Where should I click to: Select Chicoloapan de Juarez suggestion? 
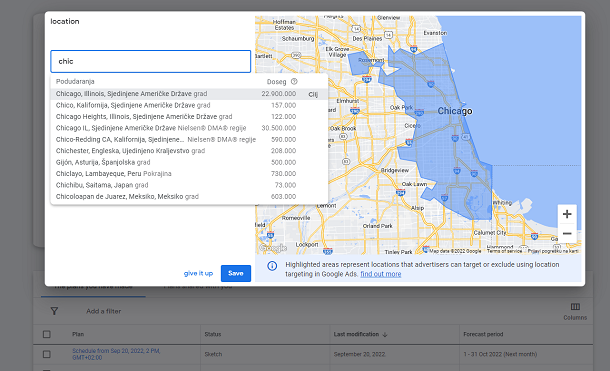(x=189, y=196)
